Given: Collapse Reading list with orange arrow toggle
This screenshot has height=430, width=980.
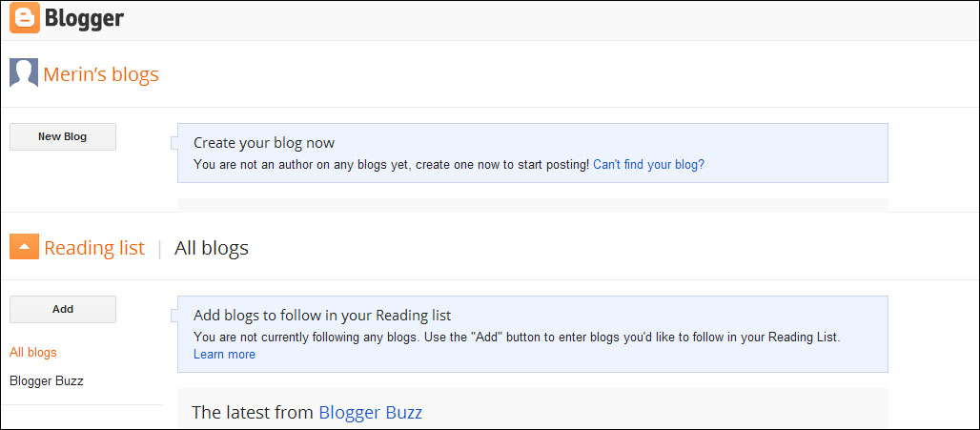Looking at the screenshot, I should (25, 247).
